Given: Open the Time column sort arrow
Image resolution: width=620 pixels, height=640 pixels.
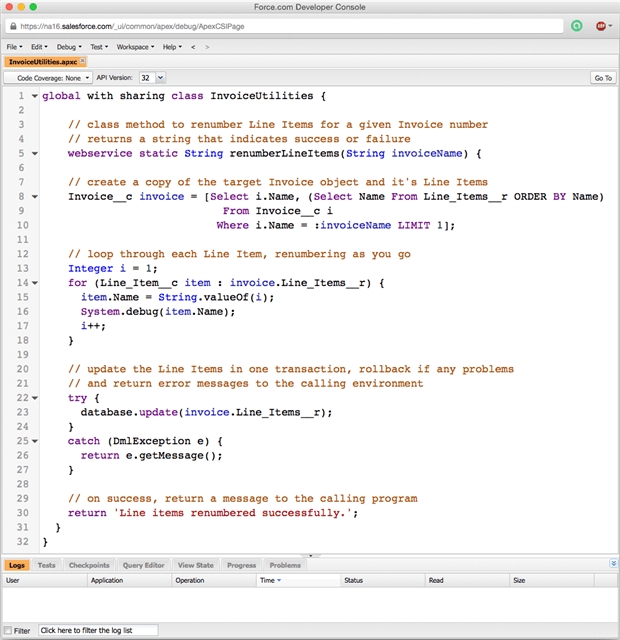Looking at the screenshot, I should [x=279, y=580].
